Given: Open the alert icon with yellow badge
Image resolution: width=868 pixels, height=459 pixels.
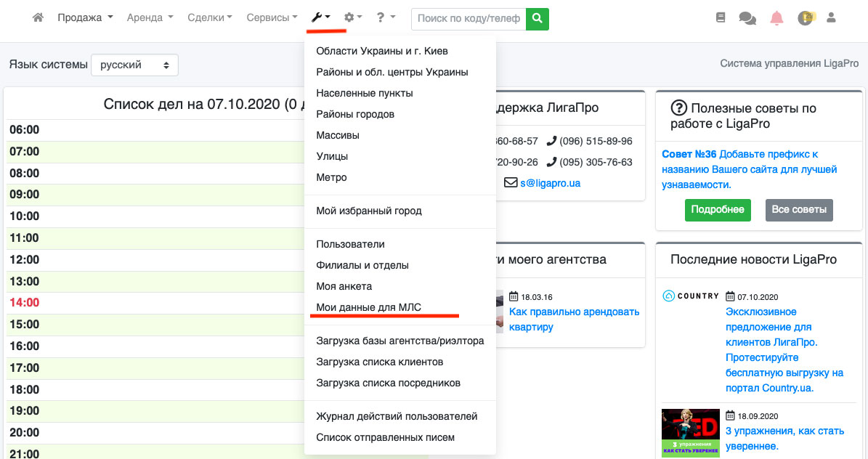Looking at the screenshot, I should pos(805,18).
